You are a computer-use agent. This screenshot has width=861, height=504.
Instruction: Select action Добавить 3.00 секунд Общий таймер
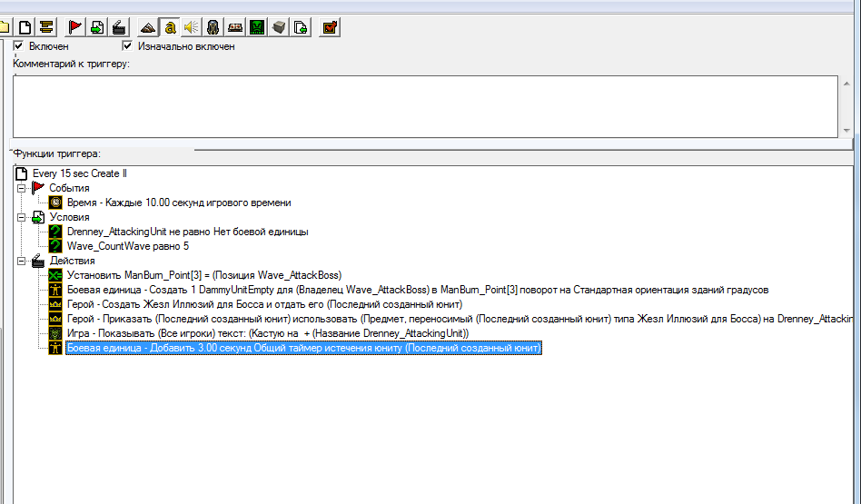[x=303, y=348]
